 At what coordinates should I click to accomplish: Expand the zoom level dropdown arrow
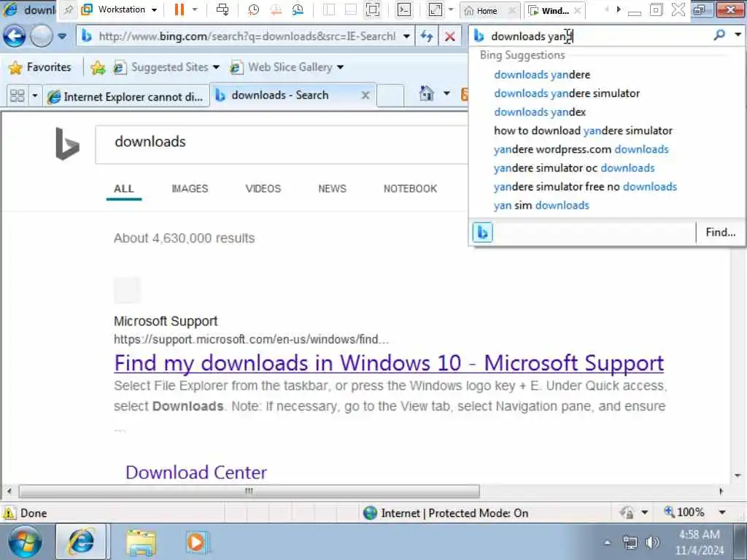pos(722,513)
